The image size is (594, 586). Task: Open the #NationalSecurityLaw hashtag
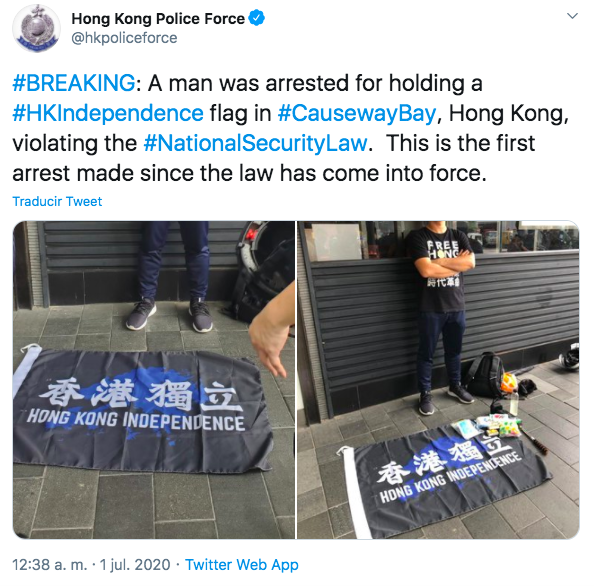click(256, 143)
